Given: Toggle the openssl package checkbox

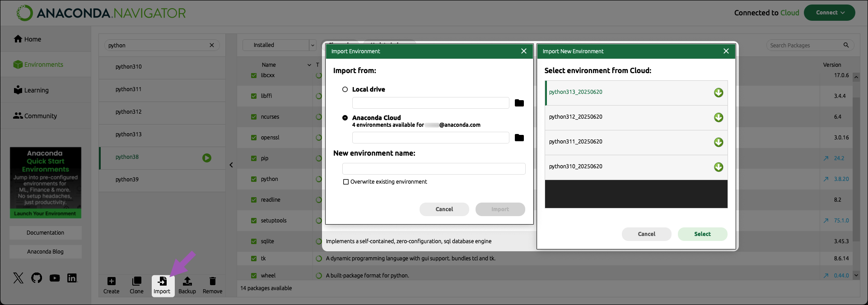Looking at the screenshot, I should coord(254,138).
